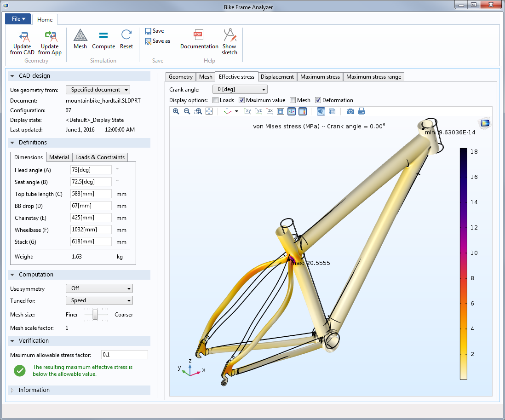
Task: Enable the Mesh display checkbox
Action: 293,100
